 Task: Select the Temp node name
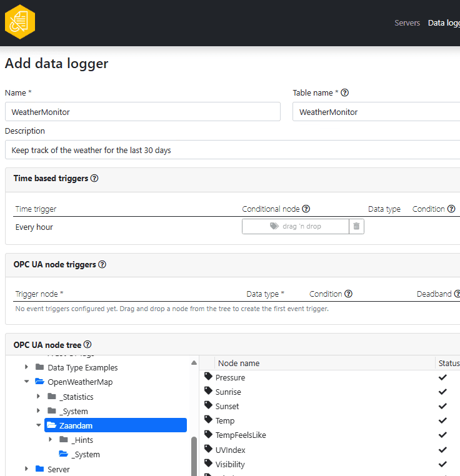coord(225,421)
